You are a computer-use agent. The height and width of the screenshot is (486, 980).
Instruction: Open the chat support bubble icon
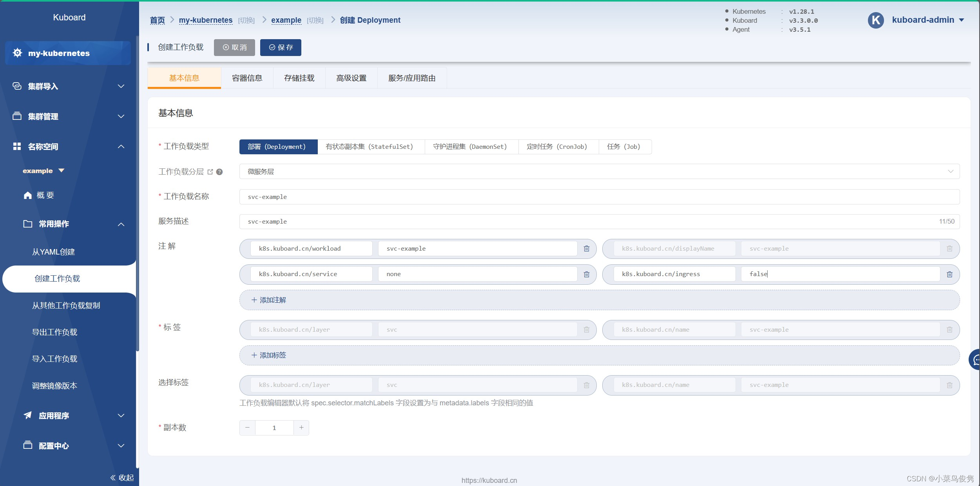(975, 359)
